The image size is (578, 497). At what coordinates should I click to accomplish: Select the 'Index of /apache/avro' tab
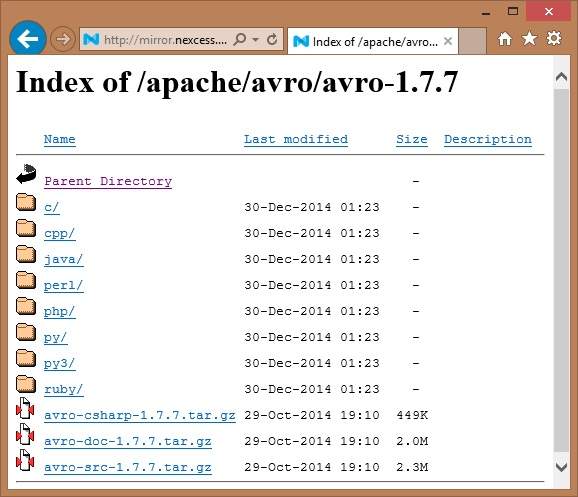tap(372, 41)
